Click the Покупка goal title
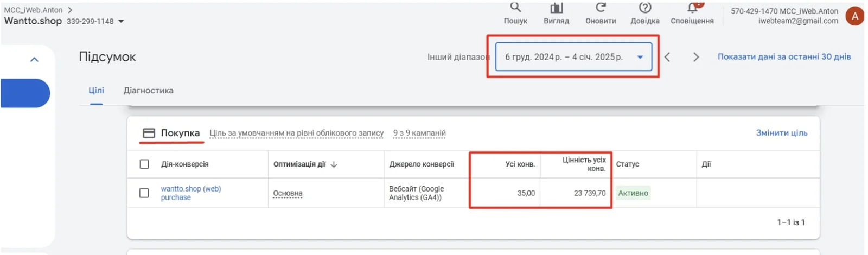The height and width of the screenshot is (255, 868). point(180,133)
